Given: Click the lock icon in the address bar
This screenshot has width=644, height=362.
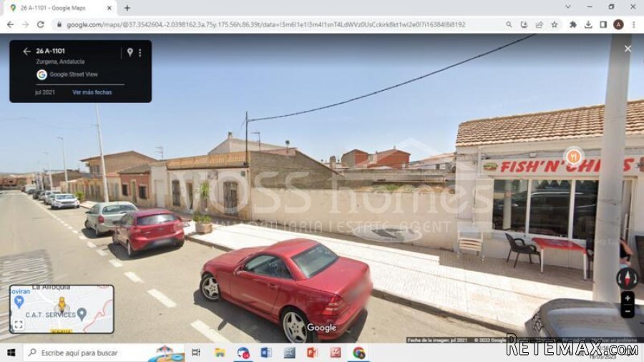Looking at the screenshot, I should tap(59, 24).
